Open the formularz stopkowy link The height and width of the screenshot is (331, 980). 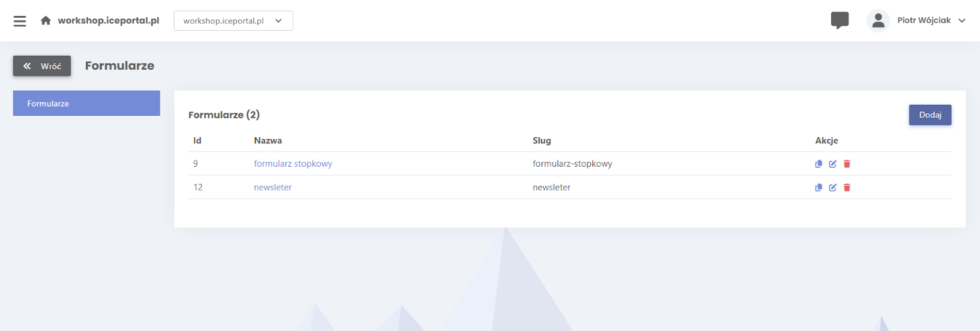point(293,164)
